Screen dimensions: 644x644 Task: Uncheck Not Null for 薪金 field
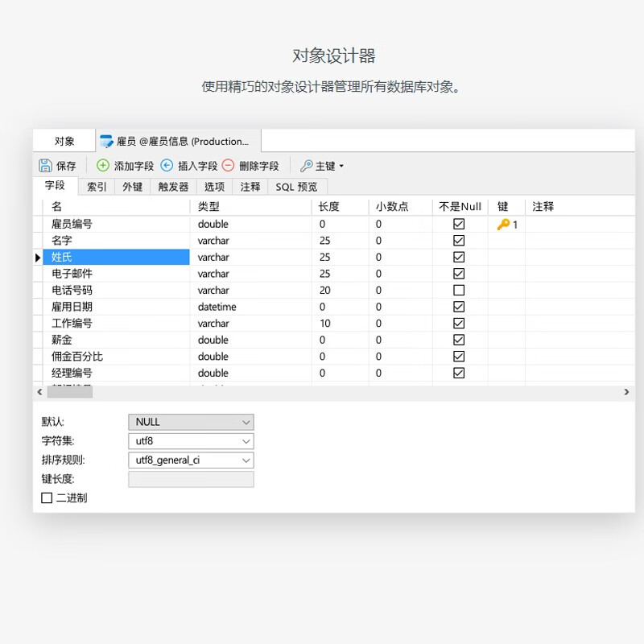pyautogui.click(x=459, y=340)
